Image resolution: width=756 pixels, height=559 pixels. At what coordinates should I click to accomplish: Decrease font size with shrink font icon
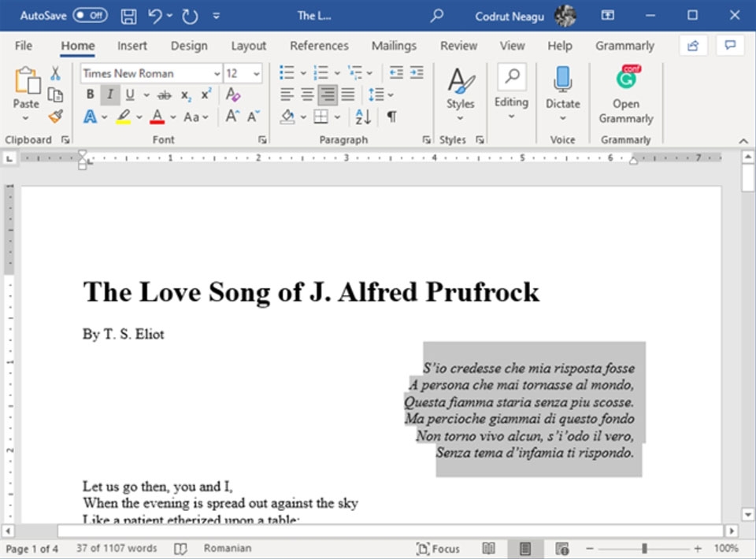pos(253,117)
